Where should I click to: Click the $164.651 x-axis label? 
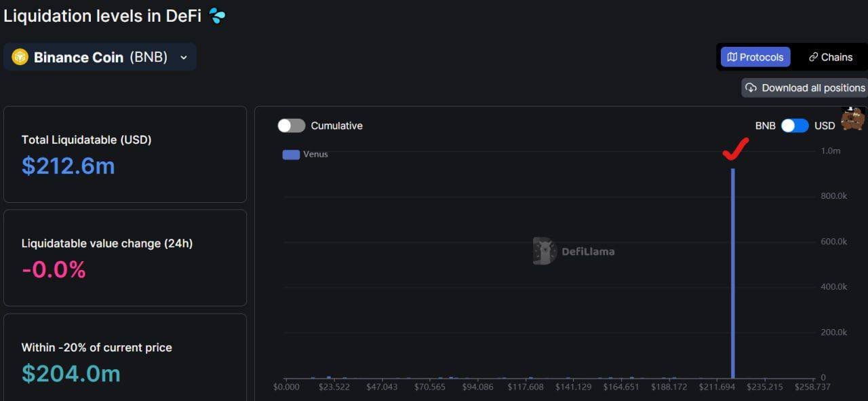pyautogui.click(x=622, y=387)
